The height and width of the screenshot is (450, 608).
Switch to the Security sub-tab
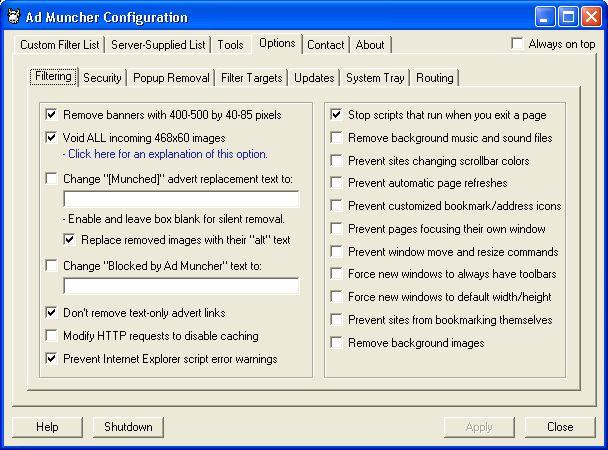coord(102,78)
